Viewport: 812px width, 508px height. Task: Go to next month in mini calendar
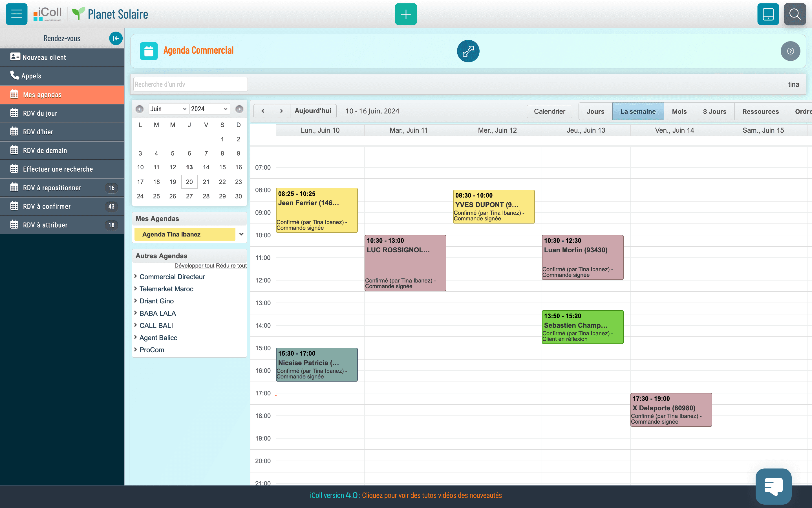click(x=239, y=109)
